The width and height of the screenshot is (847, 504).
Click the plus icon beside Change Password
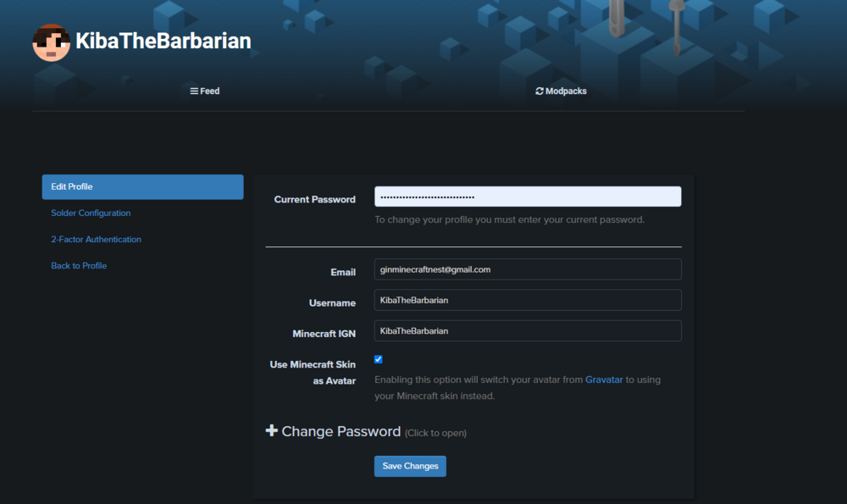(272, 430)
